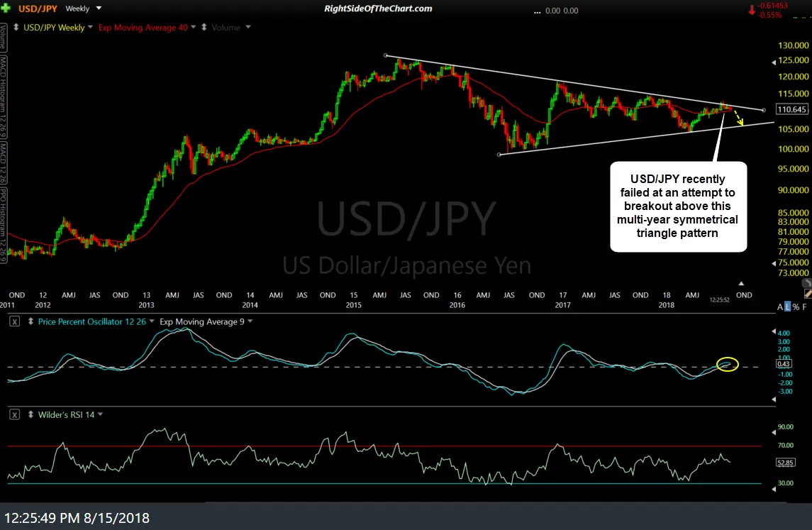Click the 2018 year label on time axis
812x530 pixels.
pos(667,305)
